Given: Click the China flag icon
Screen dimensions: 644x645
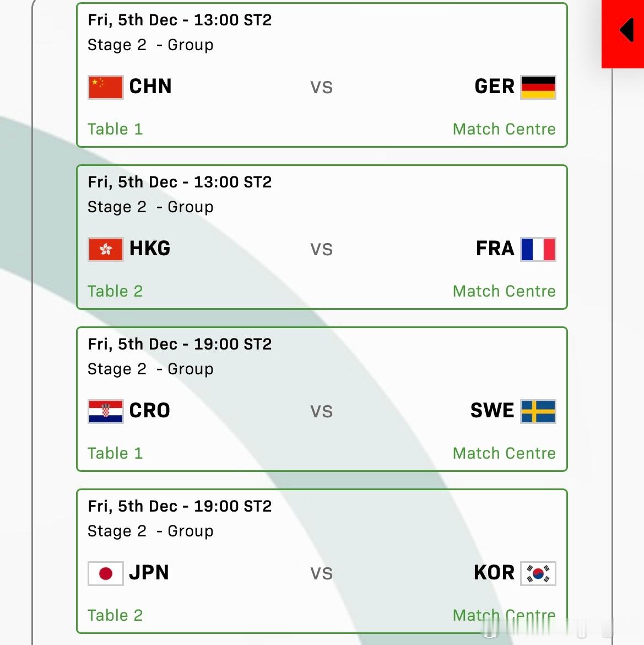Looking at the screenshot, I should (106, 87).
